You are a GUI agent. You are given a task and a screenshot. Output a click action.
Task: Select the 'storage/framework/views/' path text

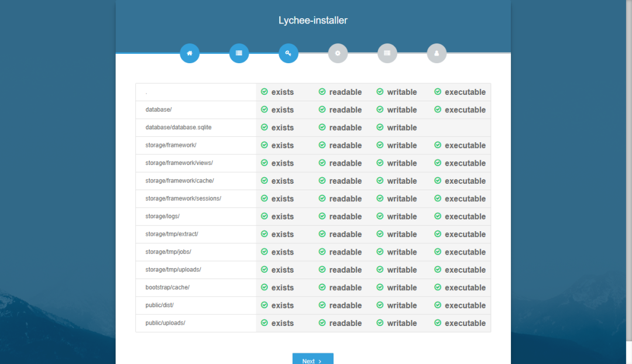click(179, 163)
